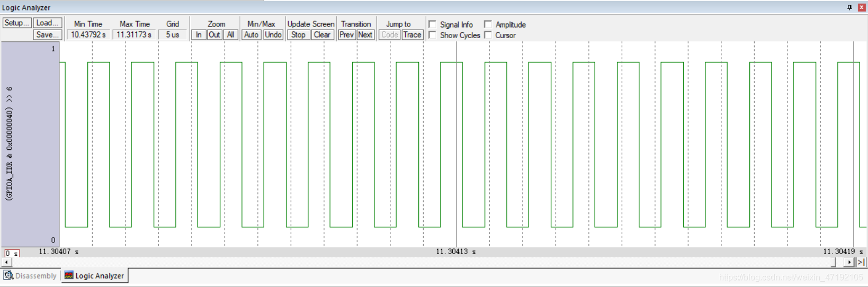Click the Save... button
This screenshot has width=868, height=287.
tap(48, 34)
